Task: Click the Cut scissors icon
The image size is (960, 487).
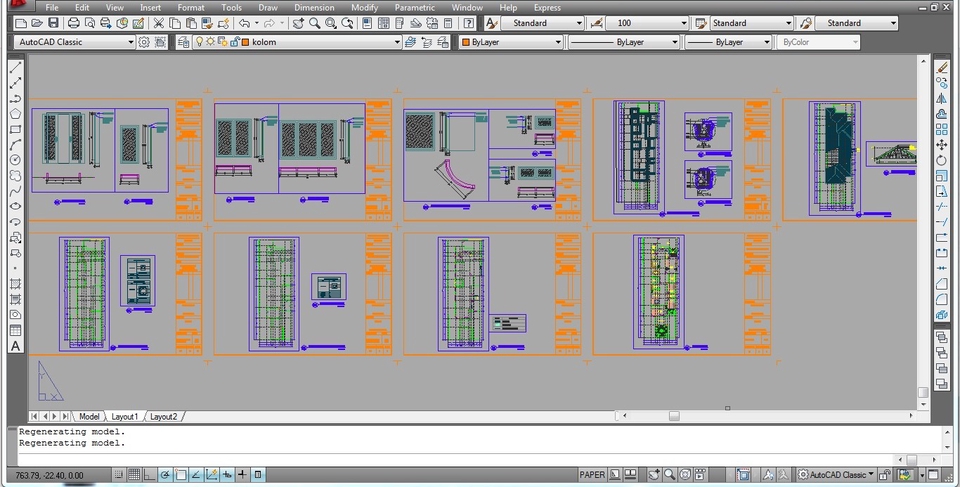Action: pyautogui.click(x=158, y=23)
